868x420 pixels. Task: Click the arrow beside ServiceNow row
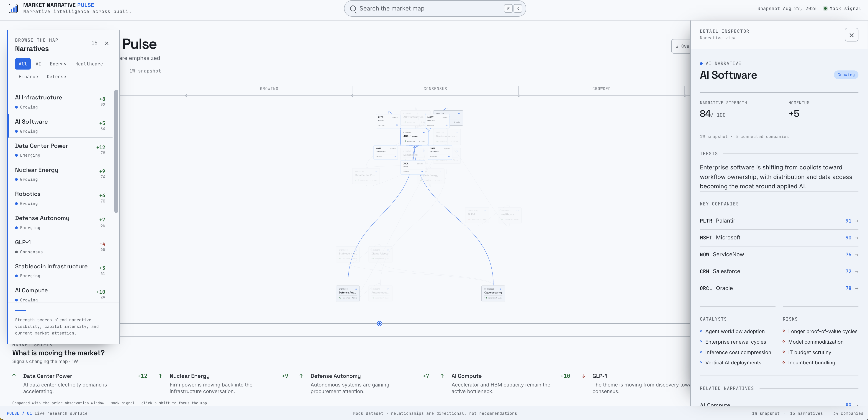click(857, 255)
